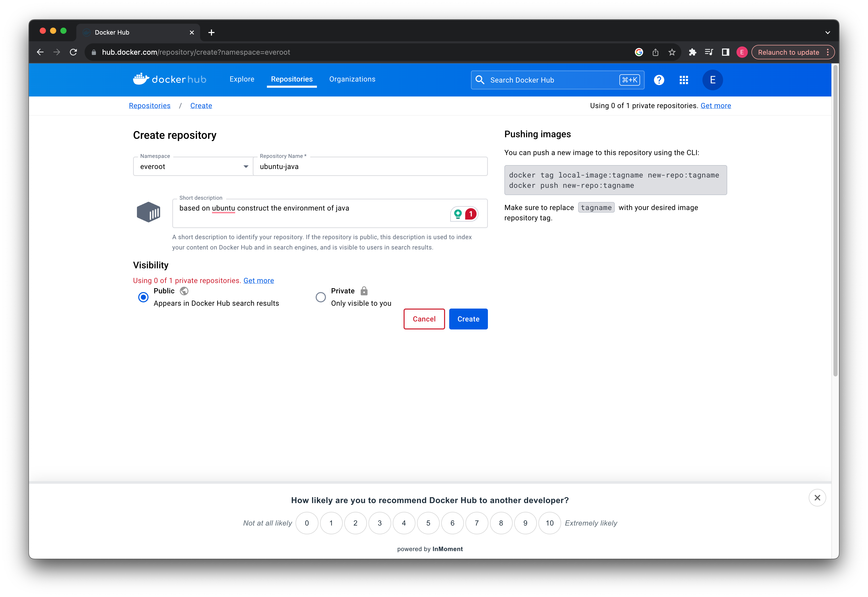Select Public visibility radio button
Screen dimensions: 868x597
[x=143, y=297]
